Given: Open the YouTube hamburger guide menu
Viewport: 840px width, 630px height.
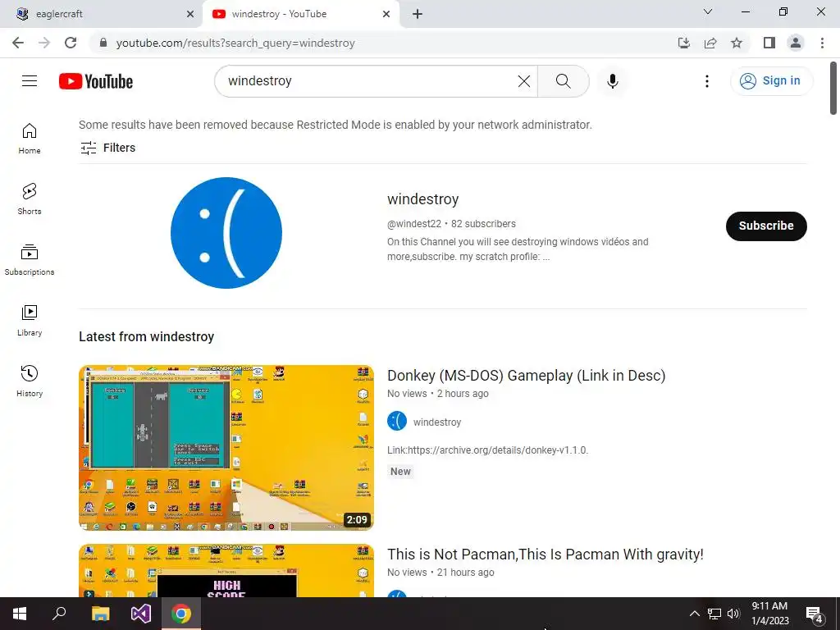Looking at the screenshot, I should 30,81.
